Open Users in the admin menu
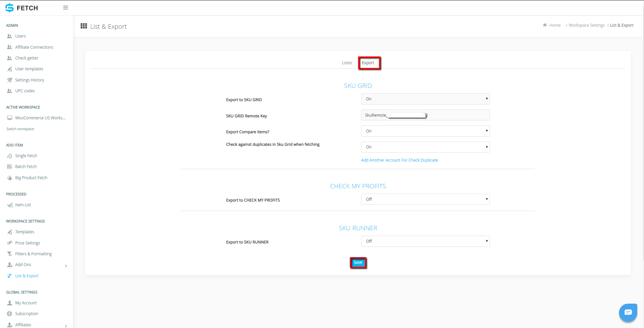Screen dimensions: 644x328 [x=20, y=36]
